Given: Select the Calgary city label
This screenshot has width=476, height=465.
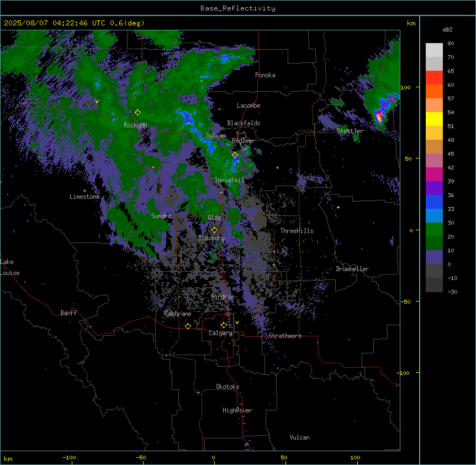Looking at the screenshot, I should (221, 333).
